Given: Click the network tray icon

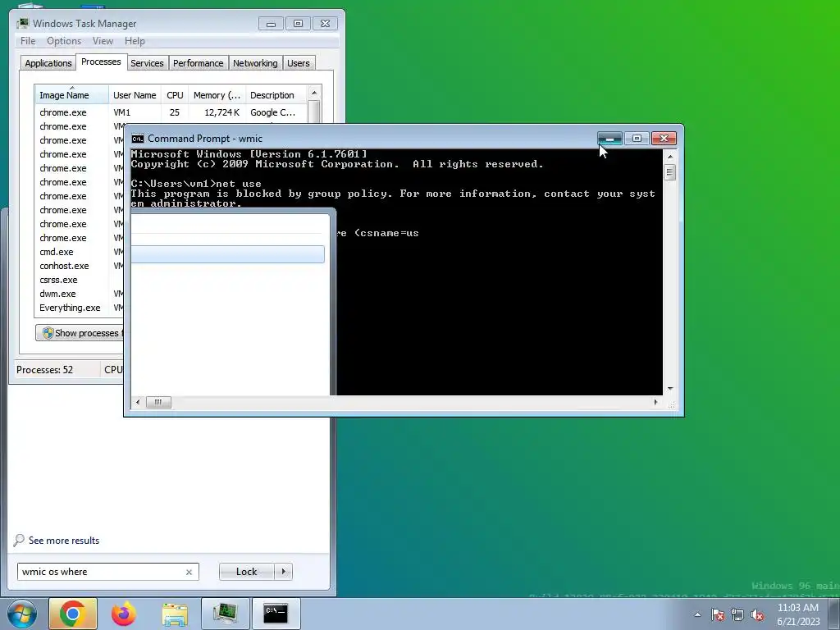Looking at the screenshot, I should pos(737,614).
